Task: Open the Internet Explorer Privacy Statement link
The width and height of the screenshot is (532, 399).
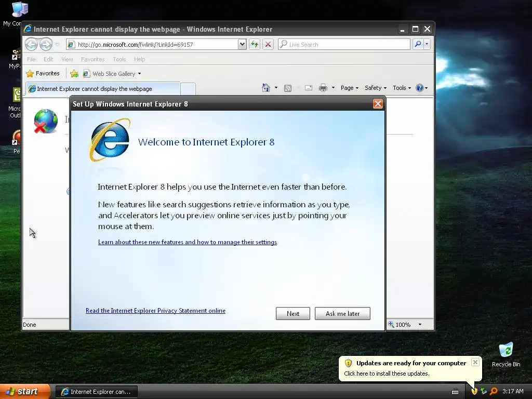Action: (155, 311)
